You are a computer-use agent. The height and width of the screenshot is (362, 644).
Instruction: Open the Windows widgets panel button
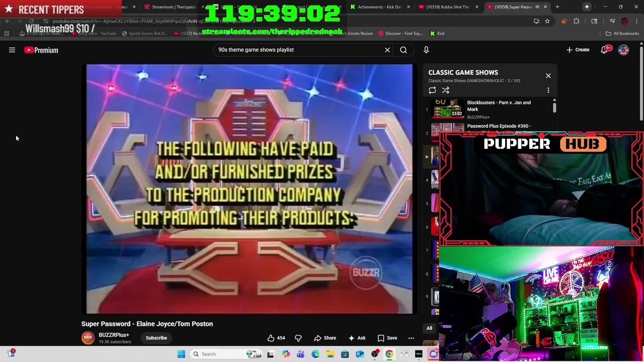[x=11, y=353]
